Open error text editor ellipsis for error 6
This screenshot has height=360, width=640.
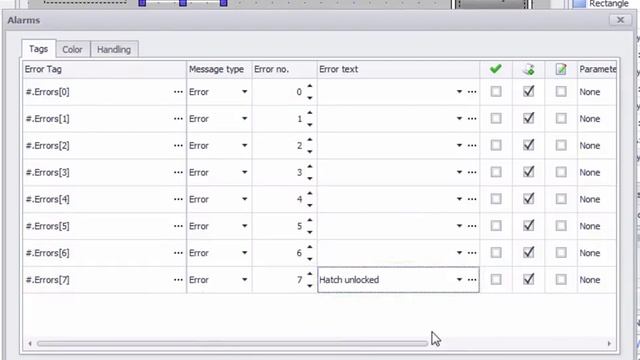(x=472, y=253)
